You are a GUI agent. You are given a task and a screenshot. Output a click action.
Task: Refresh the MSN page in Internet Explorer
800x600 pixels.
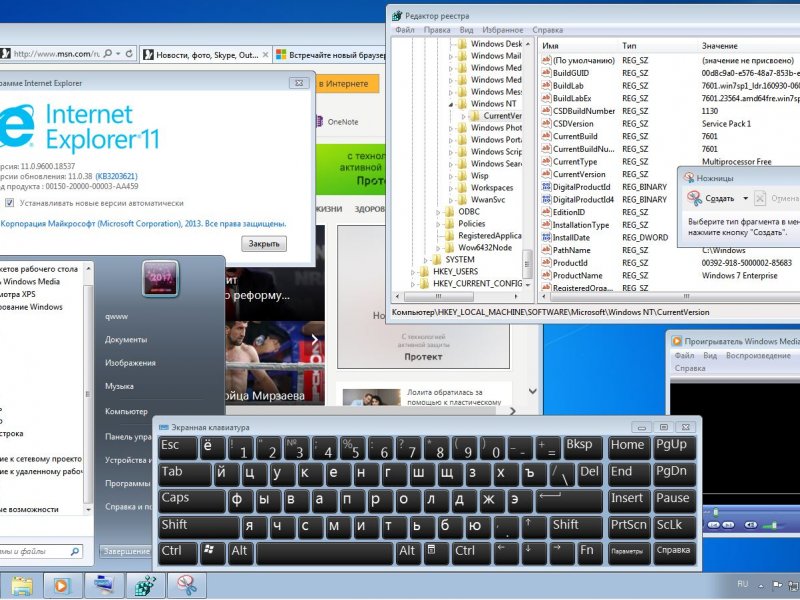pos(130,54)
